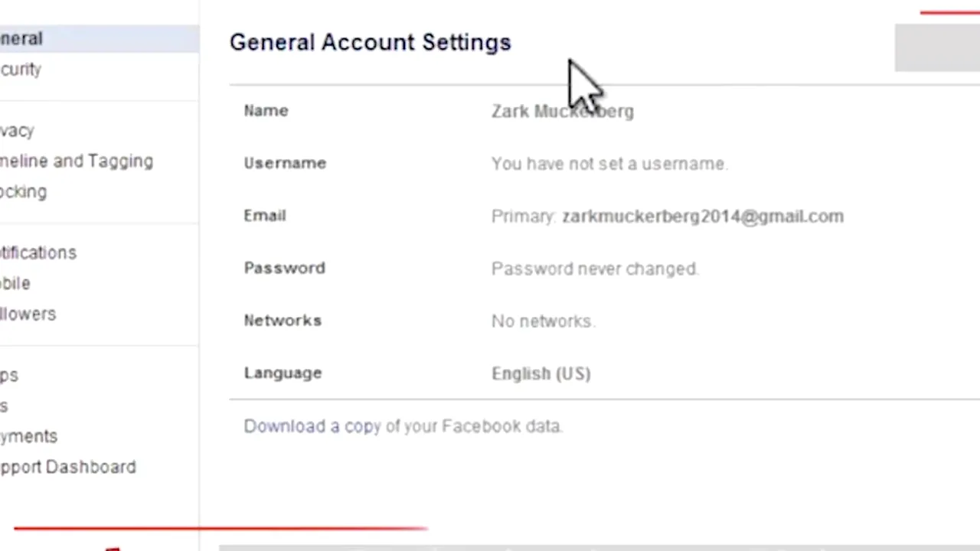The image size is (980, 551).
Task: Click the Username settings row
Action: click(x=609, y=164)
